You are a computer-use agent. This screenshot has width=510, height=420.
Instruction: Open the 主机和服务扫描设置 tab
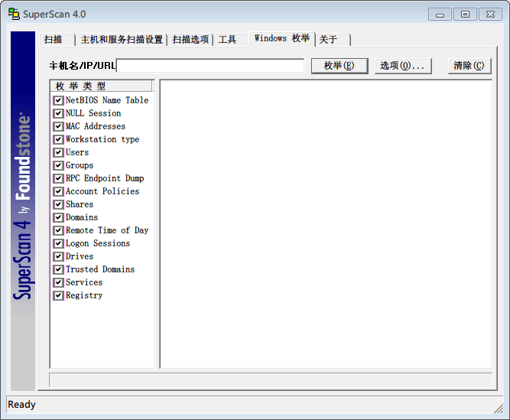pyautogui.click(x=122, y=40)
